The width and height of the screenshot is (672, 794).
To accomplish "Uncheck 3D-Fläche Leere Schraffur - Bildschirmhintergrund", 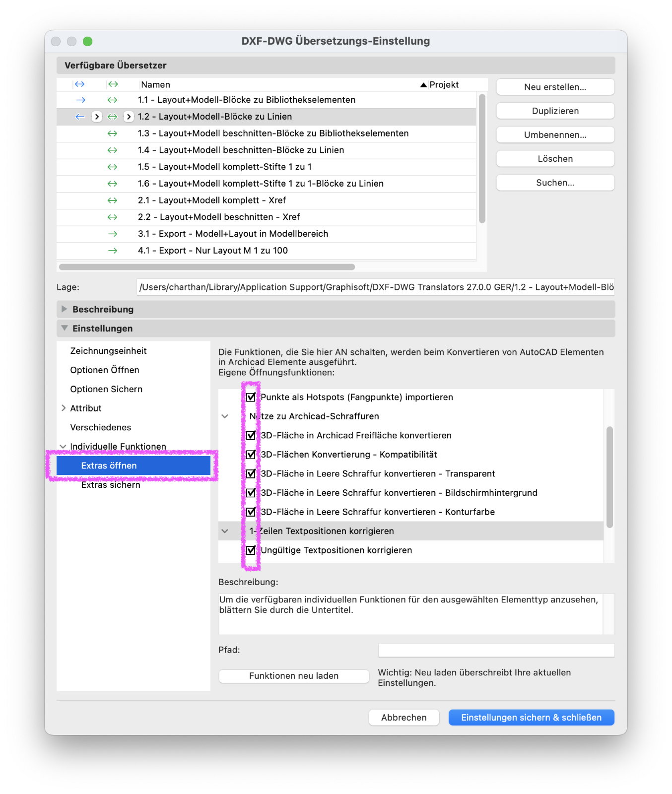I will 251,493.
